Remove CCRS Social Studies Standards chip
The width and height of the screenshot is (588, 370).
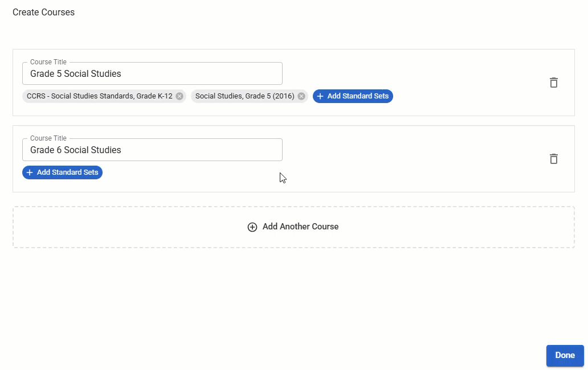pos(179,96)
